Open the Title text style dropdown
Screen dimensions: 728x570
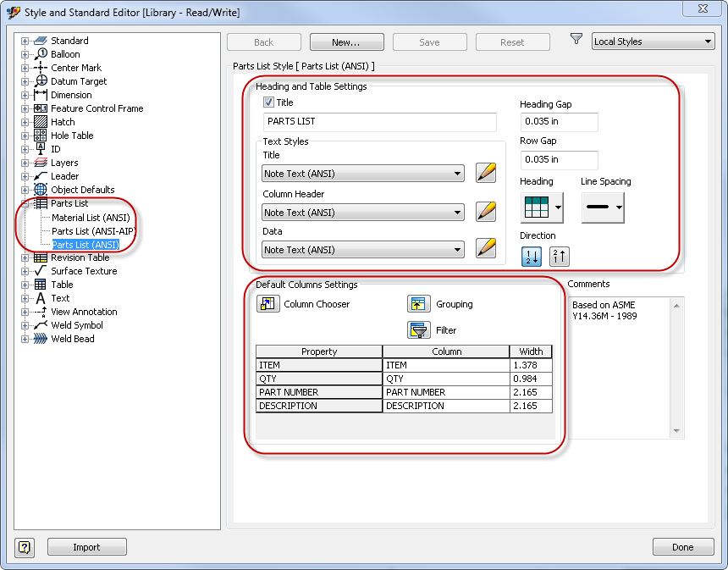click(363, 174)
